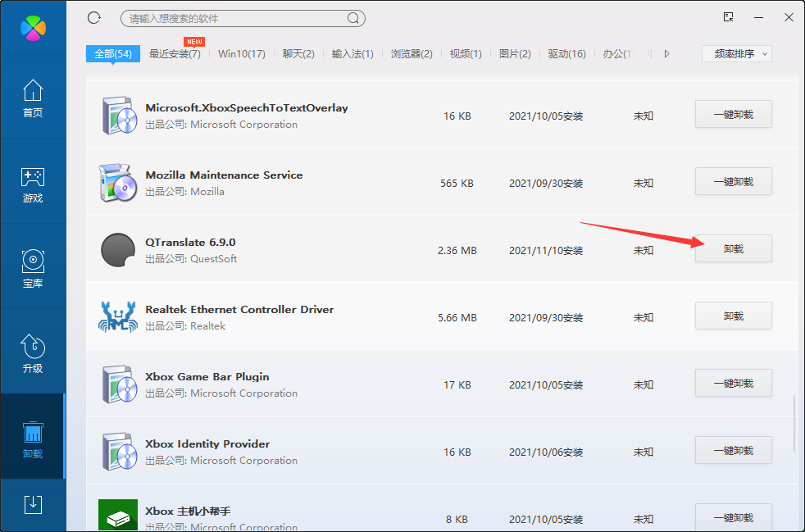
Task: One-click uninstall Microsoft.XboxSpeechToTextOverlay
Action: [x=734, y=114]
